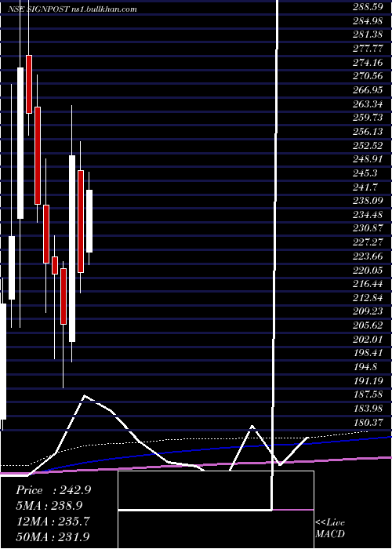The width and height of the screenshot is (392, 549).
Task: Click the 183.98 price axis label
Action: 368,409
